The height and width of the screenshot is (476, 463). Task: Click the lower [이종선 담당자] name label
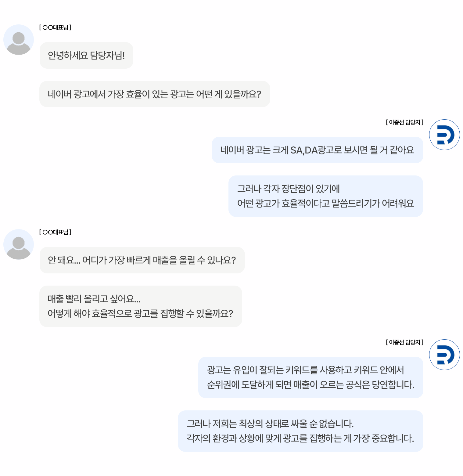pos(404,342)
